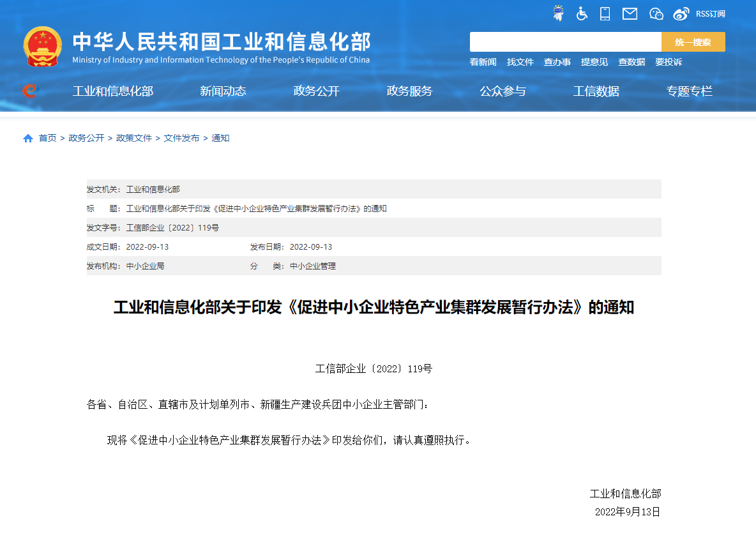
Task: Click the RSS订阅 link
Action: 710,13
